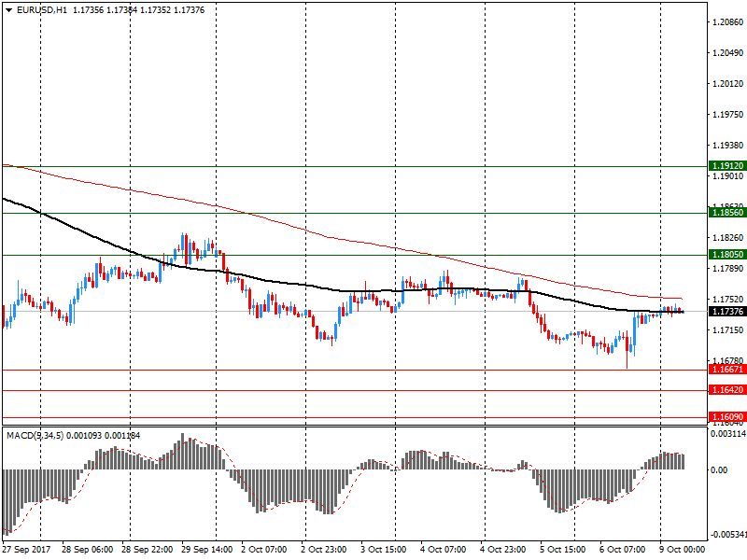This screenshot has width=747, height=560.
Task: Click the 1.18260 price axis label
Action: 728,238
